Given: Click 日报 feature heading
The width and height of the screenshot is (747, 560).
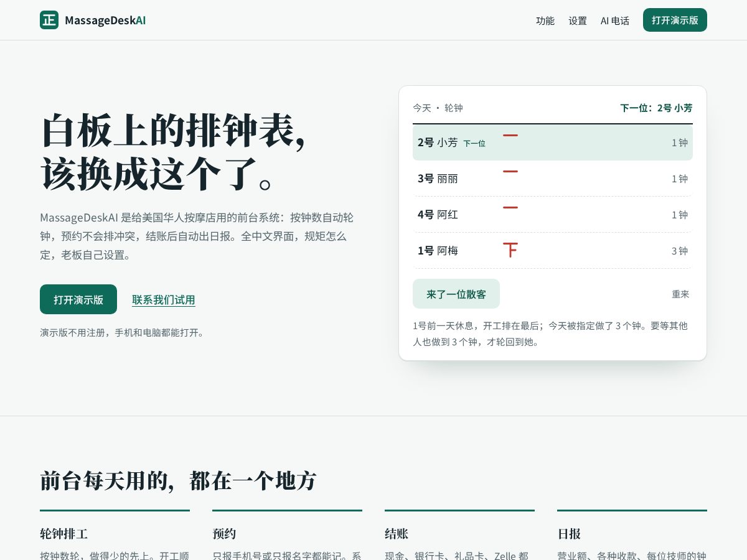Looking at the screenshot, I should coord(569,533).
